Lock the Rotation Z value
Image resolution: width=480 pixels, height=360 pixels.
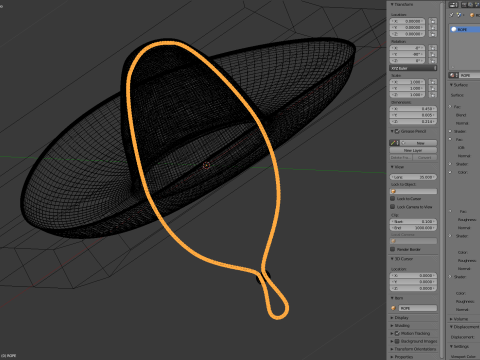pyautogui.click(x=433, y=61)
